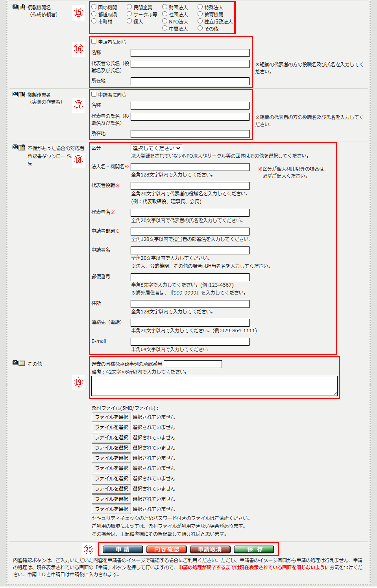This screenshot has width=377, height=588.
Task: Focus 代表者の氏名 field under 複製作業者
Action: [x=190, y=117]
